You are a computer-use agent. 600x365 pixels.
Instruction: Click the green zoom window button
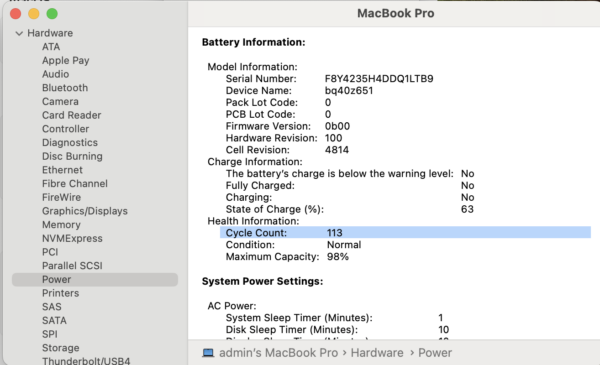point(52,14)
